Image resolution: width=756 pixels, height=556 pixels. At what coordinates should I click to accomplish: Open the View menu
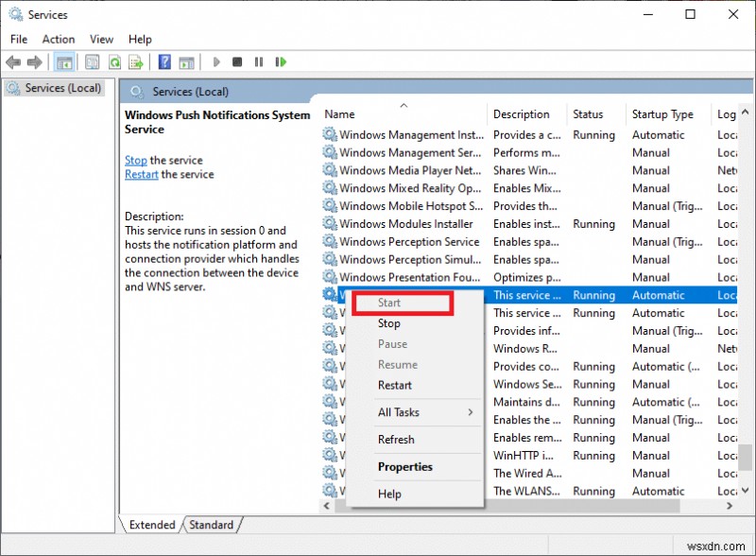[101, 39]
